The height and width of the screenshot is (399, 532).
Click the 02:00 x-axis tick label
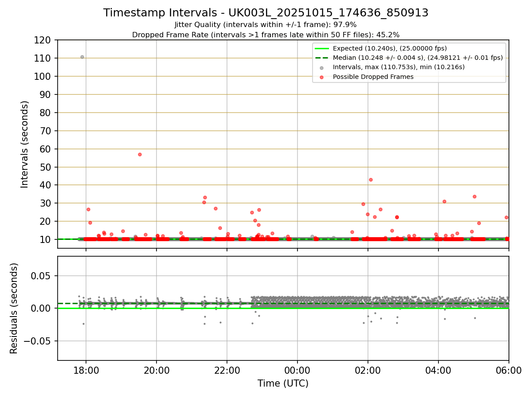(368, 371)
